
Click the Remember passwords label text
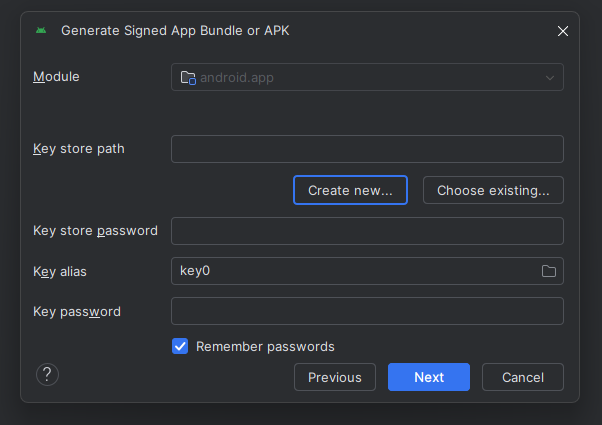[x=265, y=346]
